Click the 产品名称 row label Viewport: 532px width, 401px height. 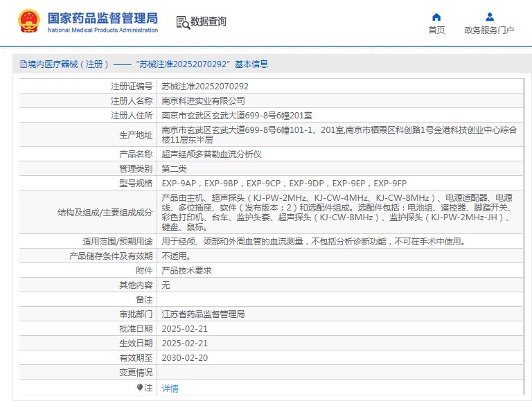[136, 154]
